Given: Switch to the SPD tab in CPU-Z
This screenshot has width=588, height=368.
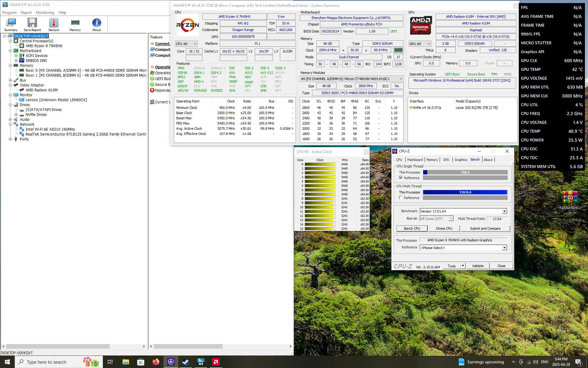Looking at the screenshot, I should coord(446,160).
